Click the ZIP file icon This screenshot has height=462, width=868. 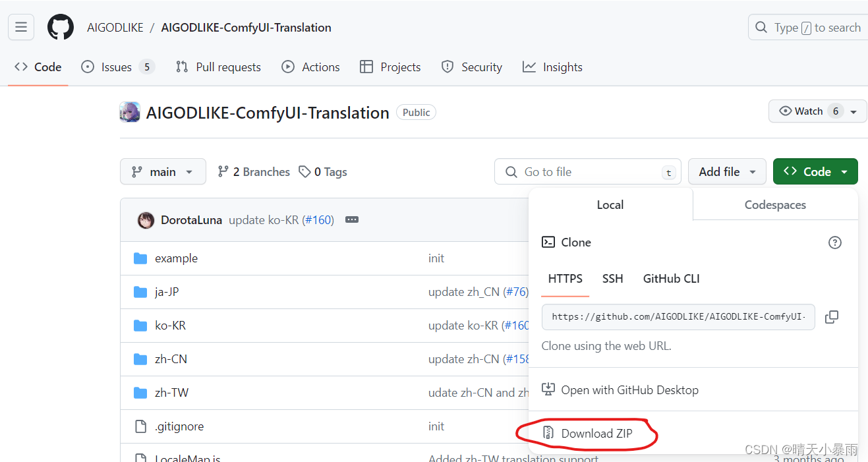tap(548, 433)
